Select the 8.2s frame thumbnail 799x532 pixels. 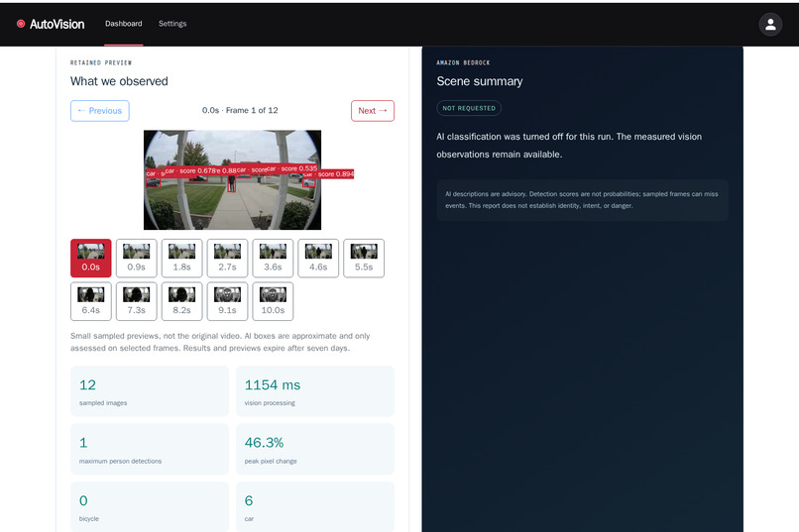click(182, 301)
